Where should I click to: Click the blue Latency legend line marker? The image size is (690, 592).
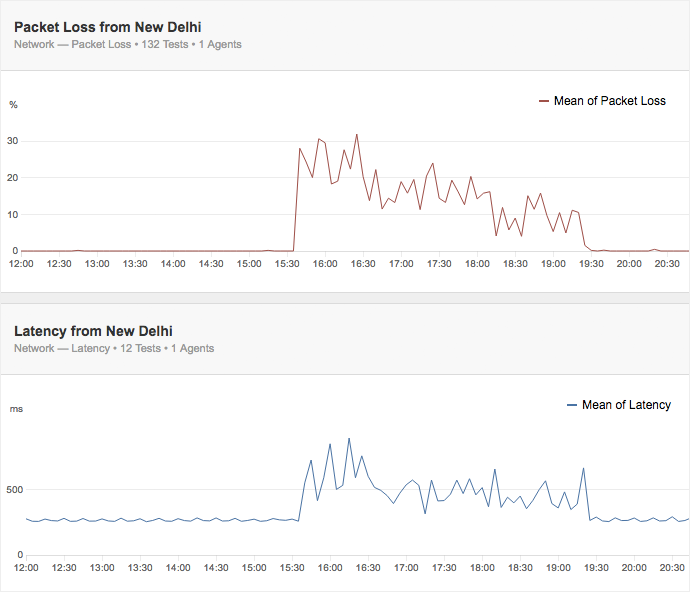point(572,405)
